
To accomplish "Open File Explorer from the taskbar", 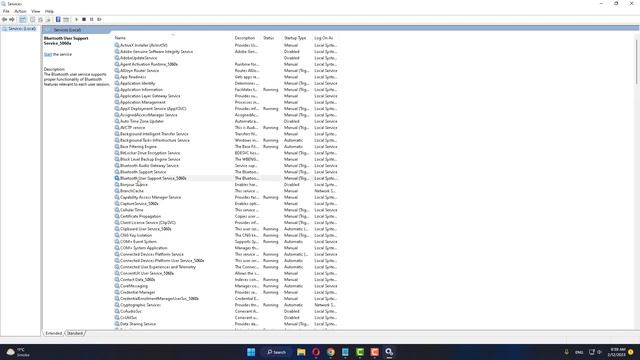I will 301,352.
